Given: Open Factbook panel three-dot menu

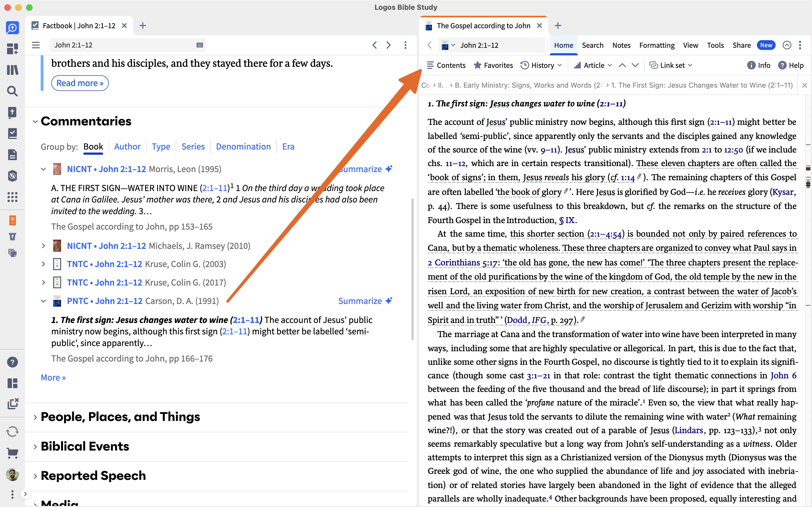Looking at the screenshot, I should pyautogui.click(x=405, y=45).
